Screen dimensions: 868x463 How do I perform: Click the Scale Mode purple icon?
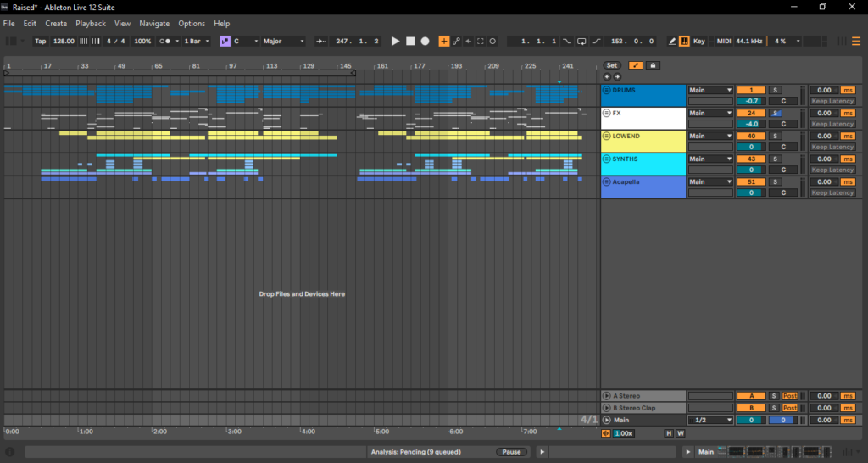coord(225,41)
